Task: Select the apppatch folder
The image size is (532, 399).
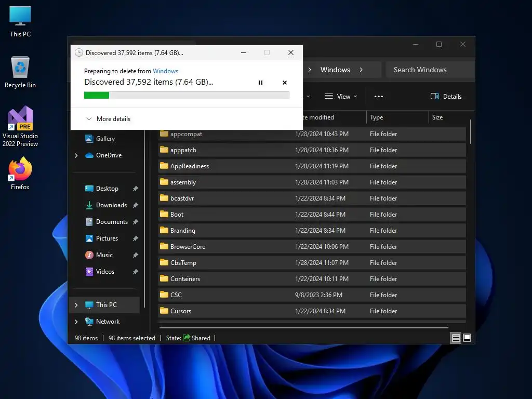Action: (312, 150)
